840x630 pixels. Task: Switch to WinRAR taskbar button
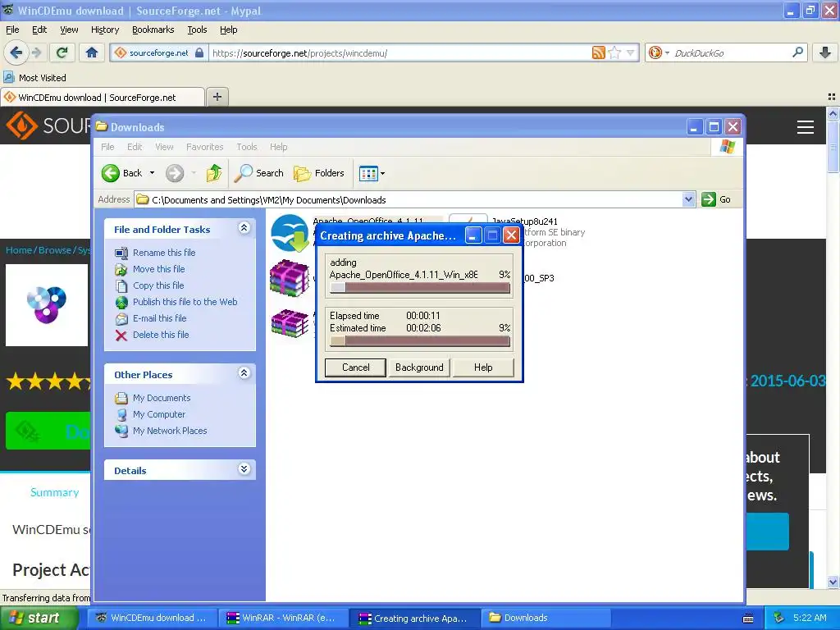pyautogui.click(x=282, y=618)
